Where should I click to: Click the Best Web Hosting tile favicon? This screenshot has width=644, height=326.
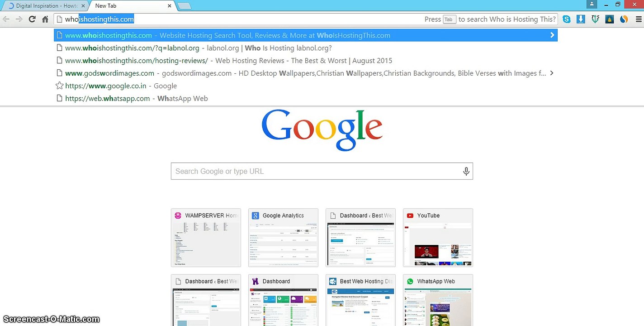(333, 281)
